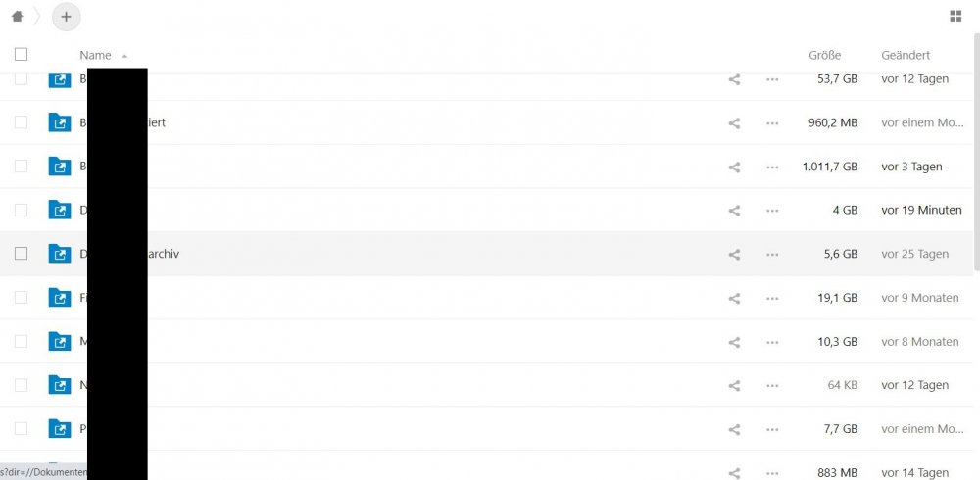980x480 pixels.
Task: Switch to grid view icon
Action: (x=955, y=17)
